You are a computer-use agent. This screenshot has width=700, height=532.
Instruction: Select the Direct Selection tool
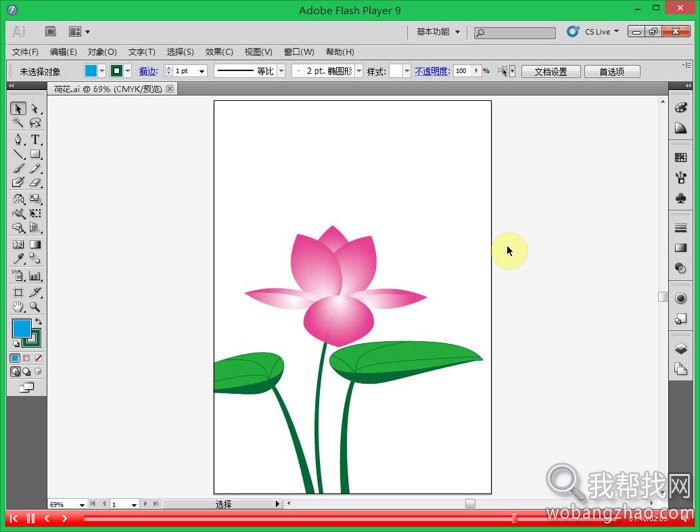[x=35, y=108]
